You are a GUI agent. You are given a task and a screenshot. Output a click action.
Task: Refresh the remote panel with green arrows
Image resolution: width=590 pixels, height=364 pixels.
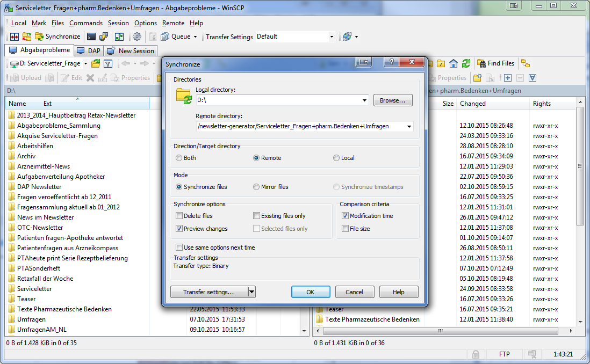coord(466,63)
